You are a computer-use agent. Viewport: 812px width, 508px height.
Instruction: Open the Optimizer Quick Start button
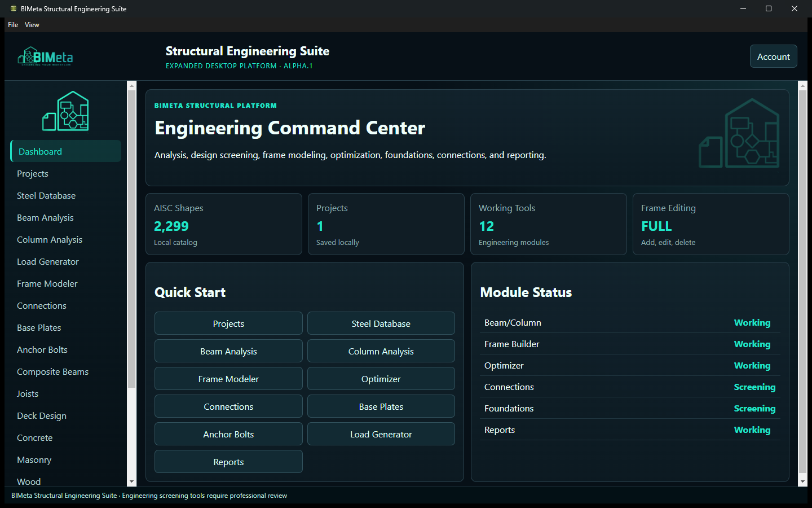point(381,379)
